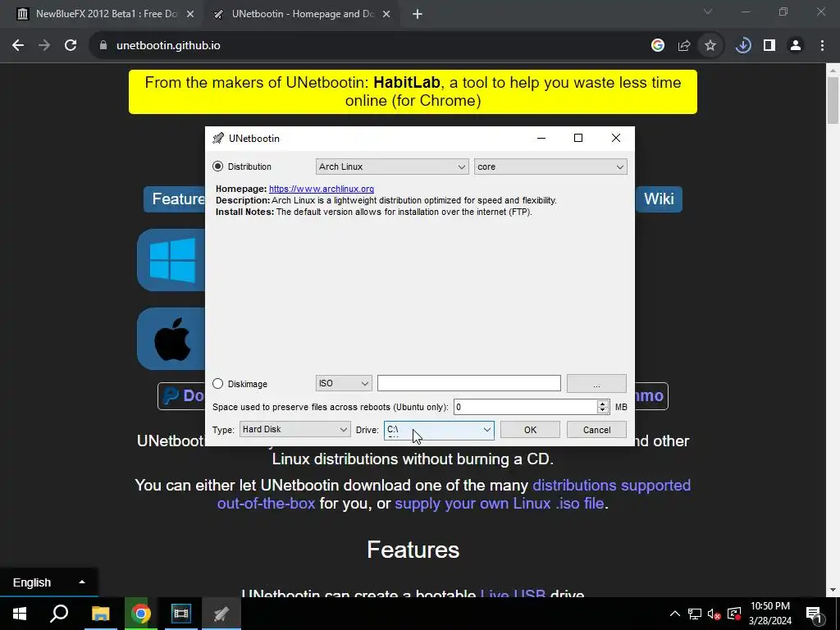Screen dimensions: 840x630
Task: Click the Windows download logo button
Action: 171,260
